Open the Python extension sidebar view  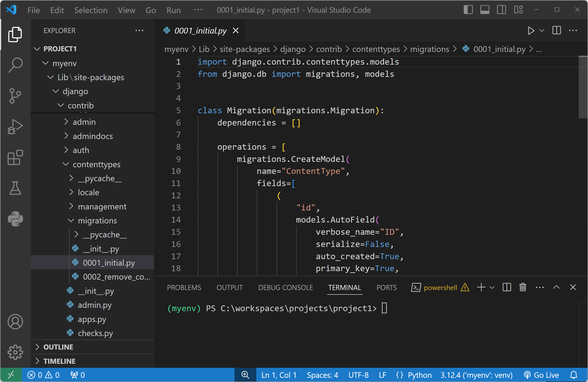15,219
